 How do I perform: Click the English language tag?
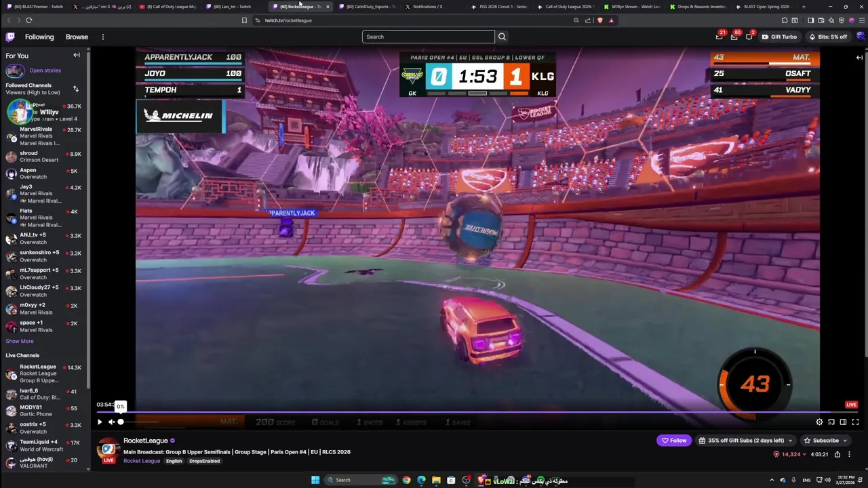pos(174,461)
